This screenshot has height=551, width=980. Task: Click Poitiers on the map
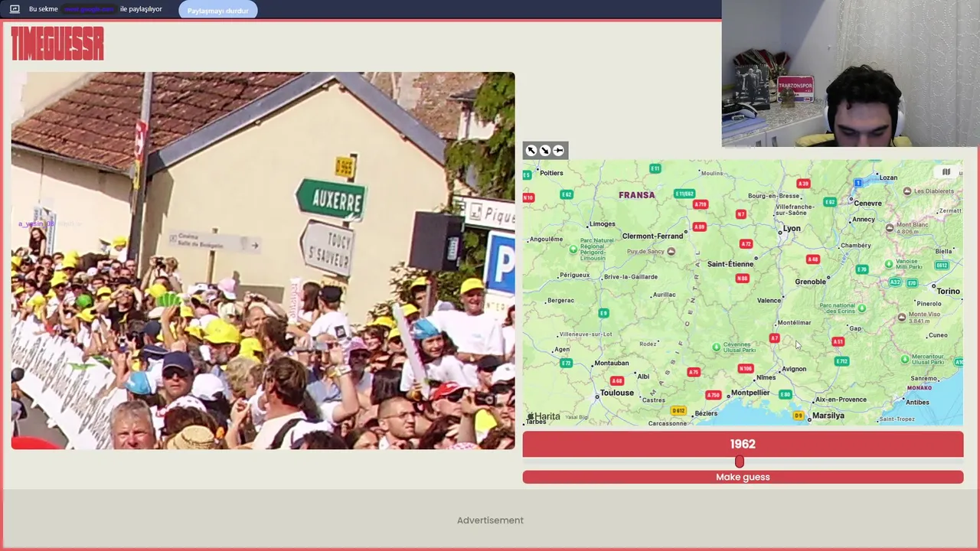551,173
